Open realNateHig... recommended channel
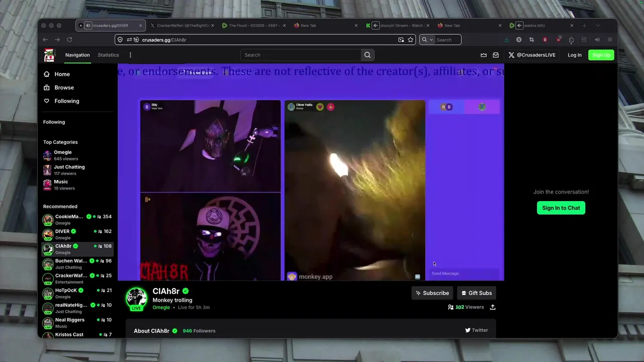644x362 pixels. [77, 308]
